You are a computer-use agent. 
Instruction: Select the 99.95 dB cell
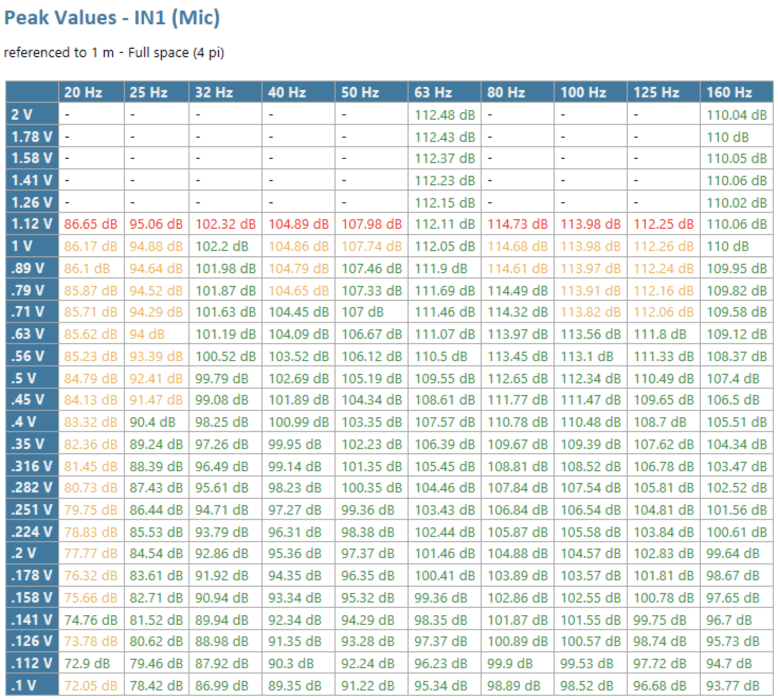[x=298, y=444]
